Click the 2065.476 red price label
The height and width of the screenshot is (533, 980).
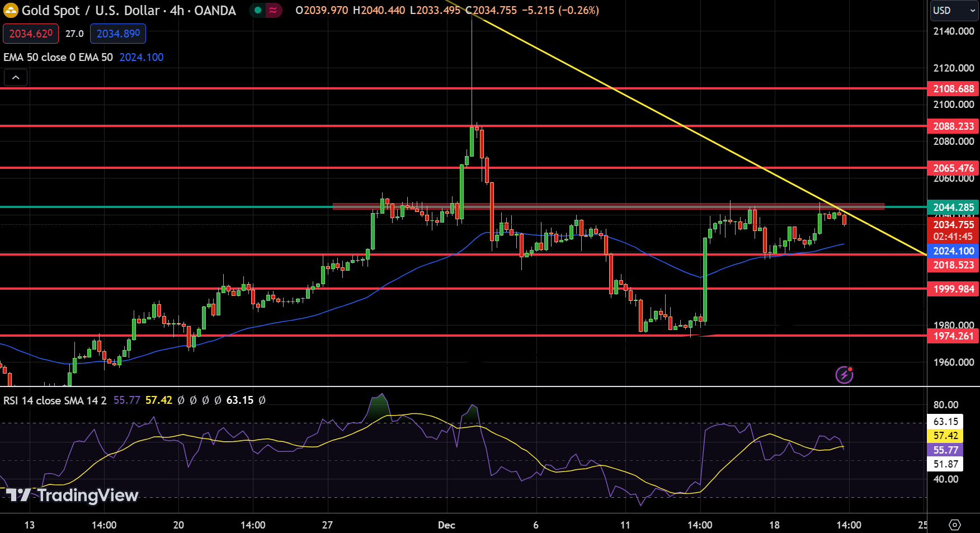pos(953,168)
